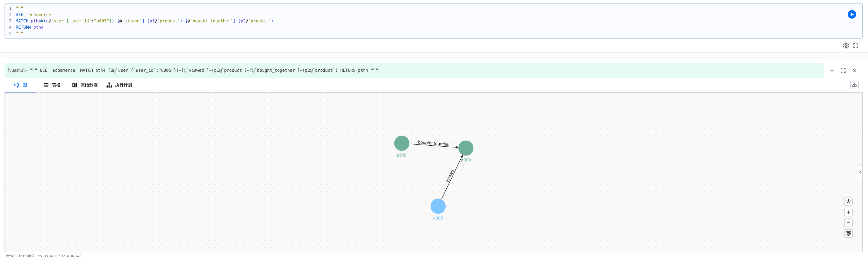The width and height of the screenshot is (868, 257).
Task: Select the u005 user node
Action: click(438, 206)
